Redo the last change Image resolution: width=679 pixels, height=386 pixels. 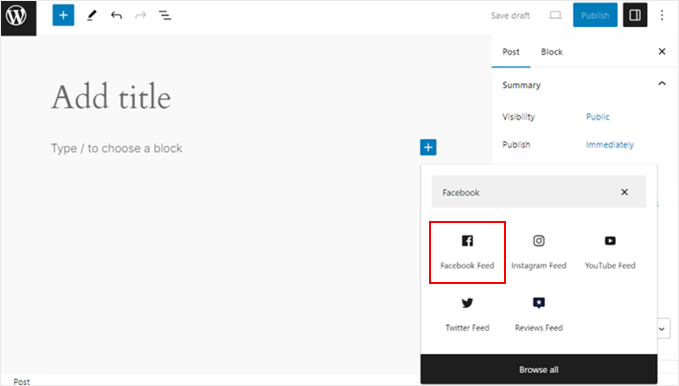point(140,16)
